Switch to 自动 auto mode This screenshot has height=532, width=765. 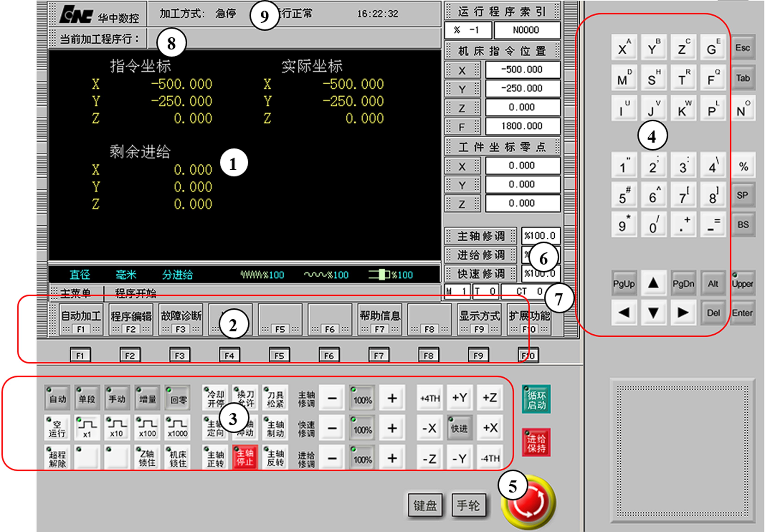coord(57,397)
